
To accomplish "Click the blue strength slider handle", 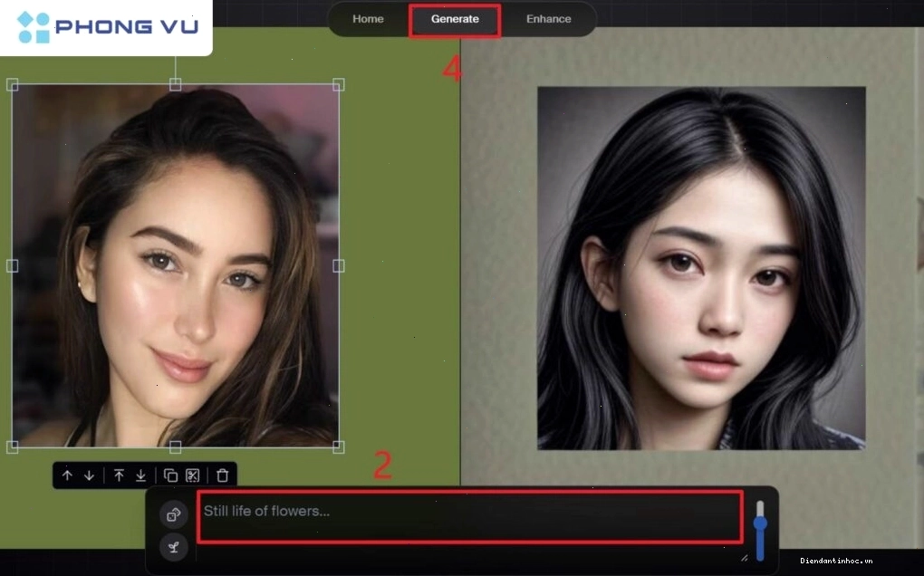I will (760, 523).
